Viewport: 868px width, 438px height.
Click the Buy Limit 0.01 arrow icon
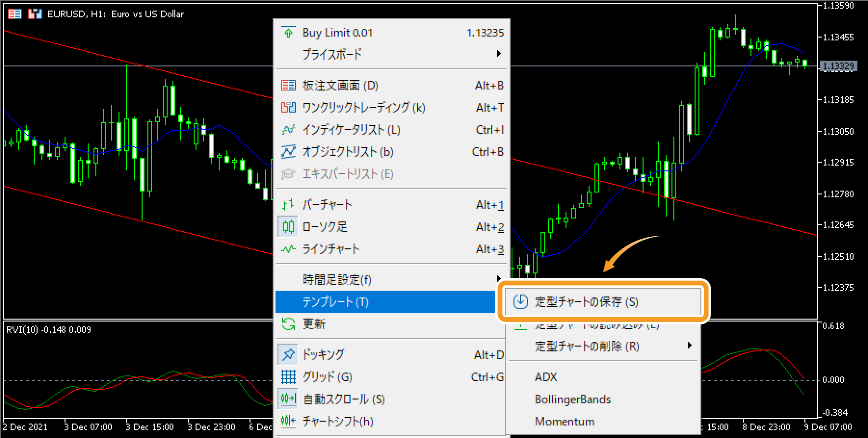pos(289,33)
